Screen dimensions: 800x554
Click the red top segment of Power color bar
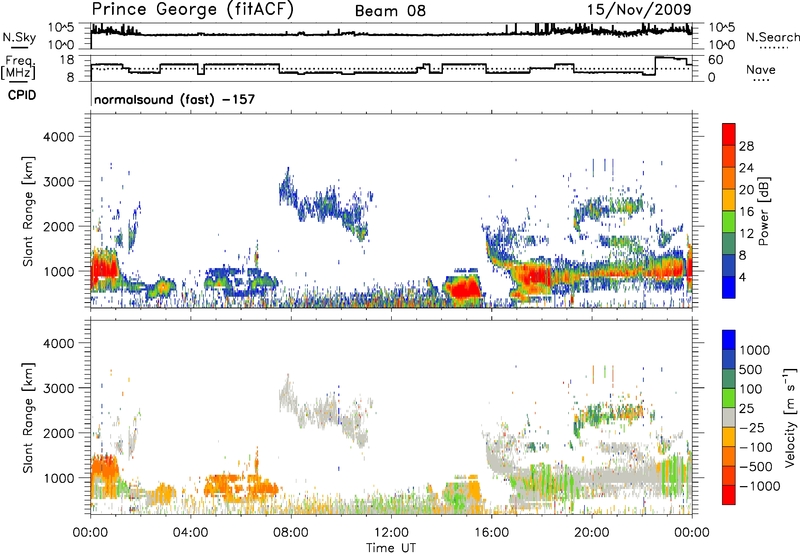729,134
